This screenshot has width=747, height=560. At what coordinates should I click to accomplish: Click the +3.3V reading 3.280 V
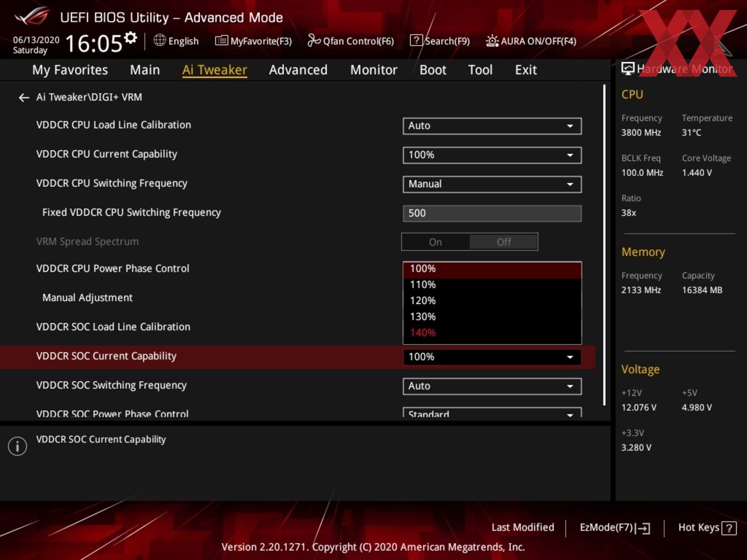coord(636,447)
